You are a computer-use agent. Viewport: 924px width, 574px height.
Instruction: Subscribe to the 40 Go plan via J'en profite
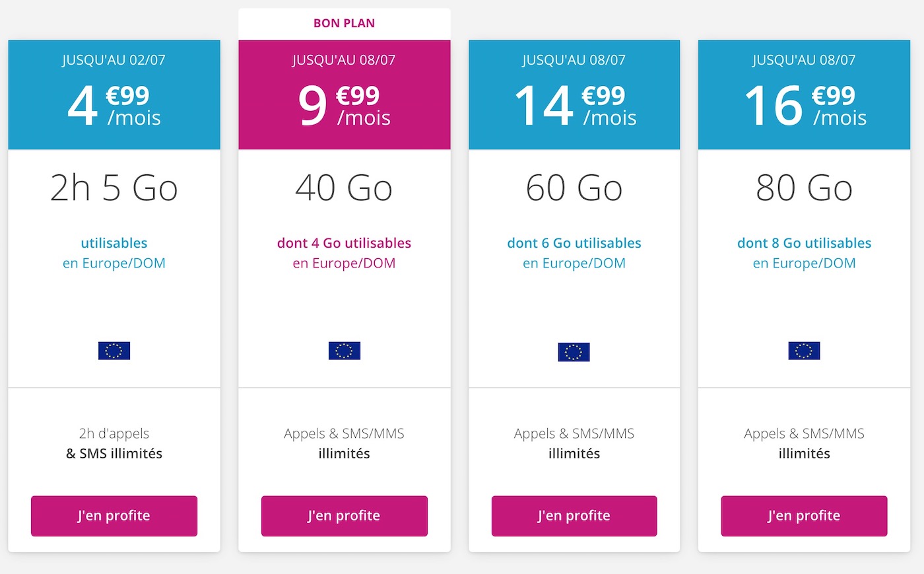pyautogui.click(x=345, y=516)
